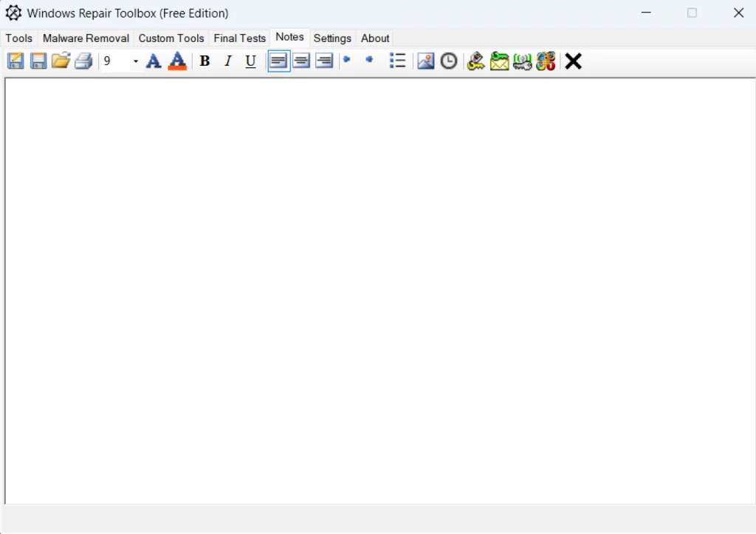Open a notes file with folder icon
Viewport: 756px width, 534px height.
click(x=61, y=61)
